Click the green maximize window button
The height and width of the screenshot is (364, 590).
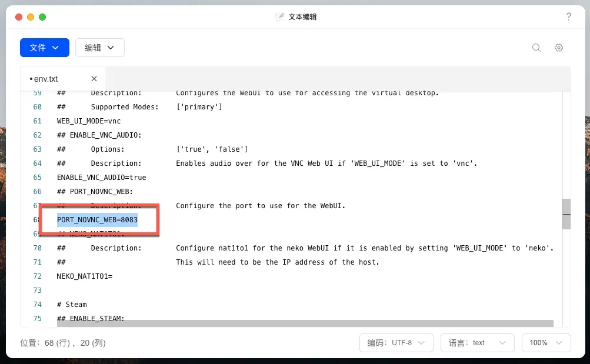42,17
